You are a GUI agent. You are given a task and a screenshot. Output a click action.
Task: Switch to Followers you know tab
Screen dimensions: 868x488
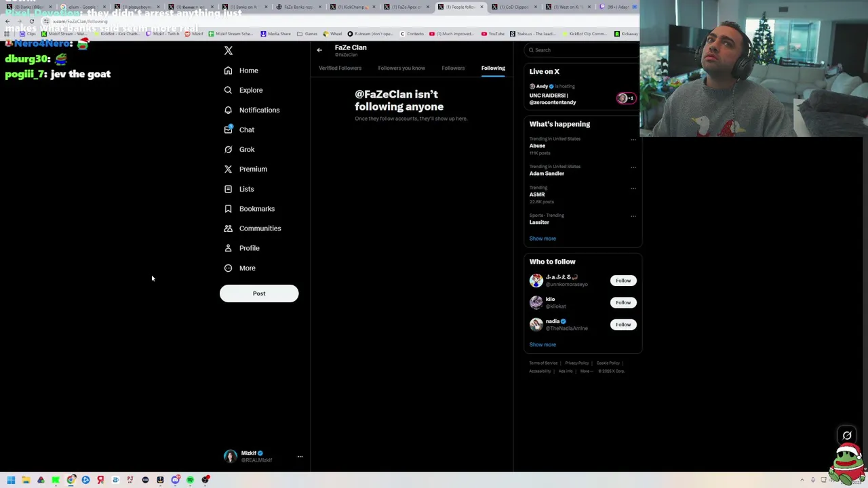(x=401, y=68)
